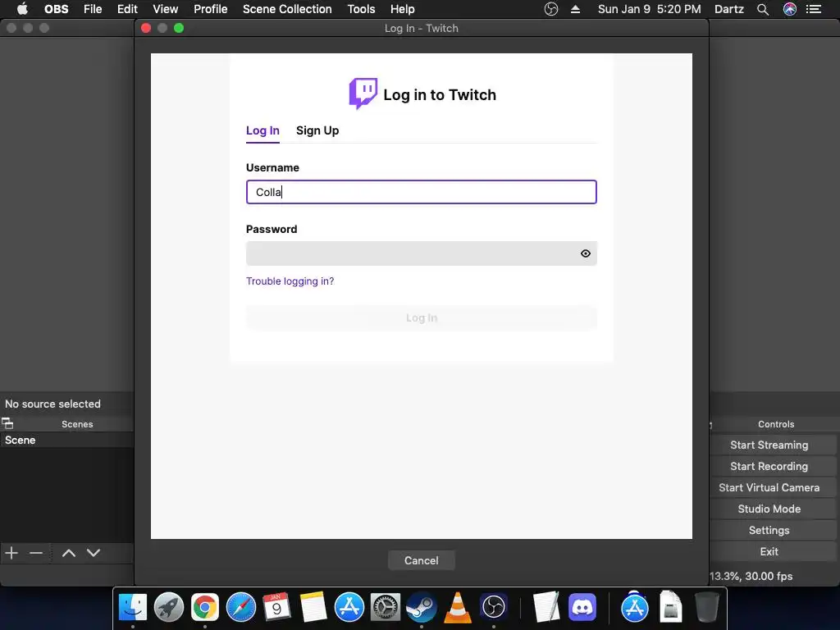
Task: Open Launchpad from the dock
Action: pyautogui.click(x=169, y=608)
